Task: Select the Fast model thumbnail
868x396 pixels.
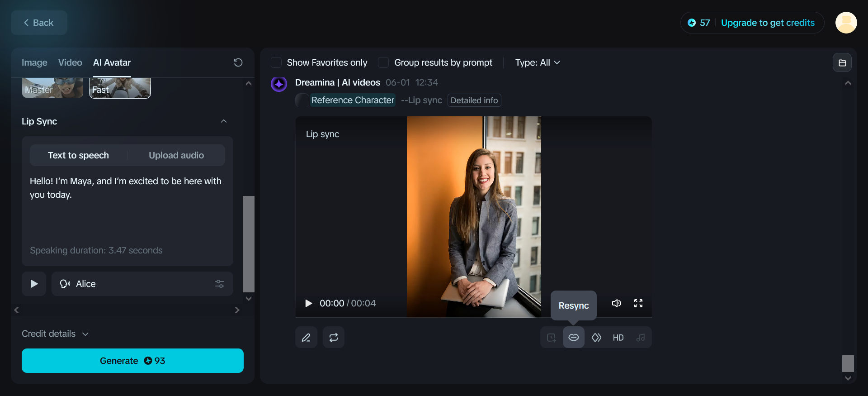Action: [x=120, y=88]
